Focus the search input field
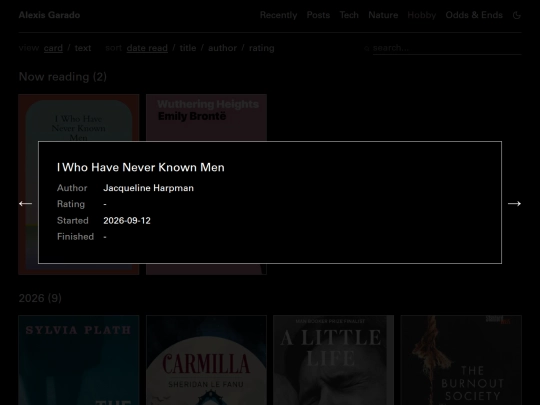 click(x=447, y=48)
